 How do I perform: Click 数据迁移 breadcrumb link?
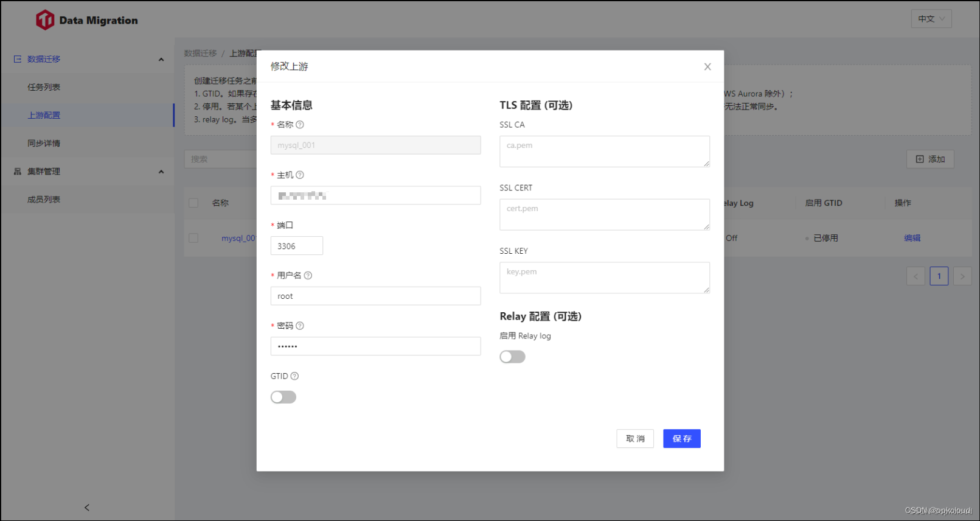tap(201, 54)
